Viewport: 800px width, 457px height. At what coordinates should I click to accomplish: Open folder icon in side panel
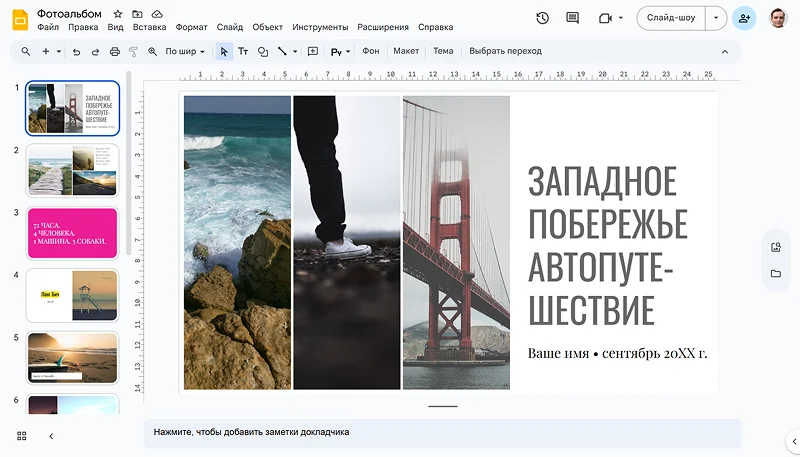(776, 274)
